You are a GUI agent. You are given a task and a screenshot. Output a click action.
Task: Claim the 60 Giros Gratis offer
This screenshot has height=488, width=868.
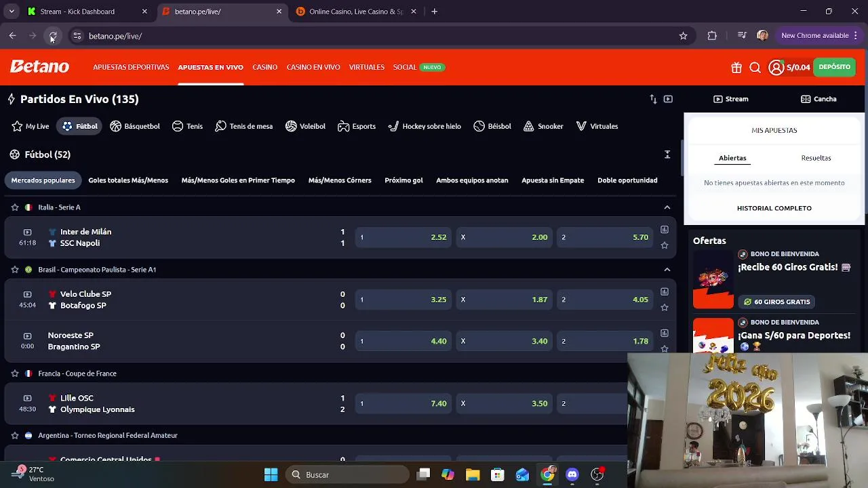777,302
